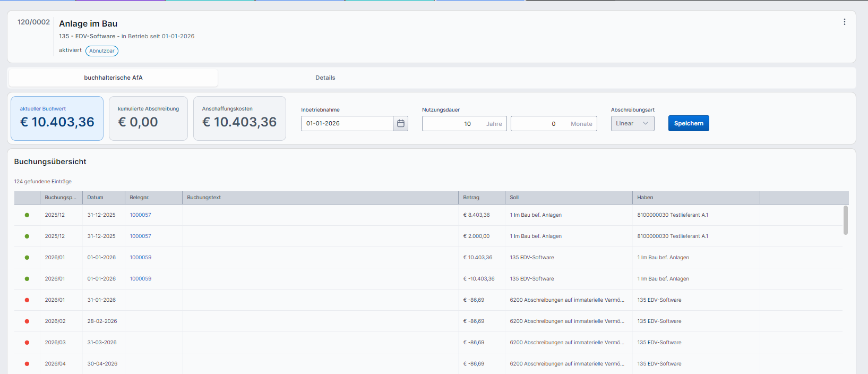Open Belegnr. 1000059 link with € 10.403,36
Screen dimensions: 868x374
click(141, 258)
